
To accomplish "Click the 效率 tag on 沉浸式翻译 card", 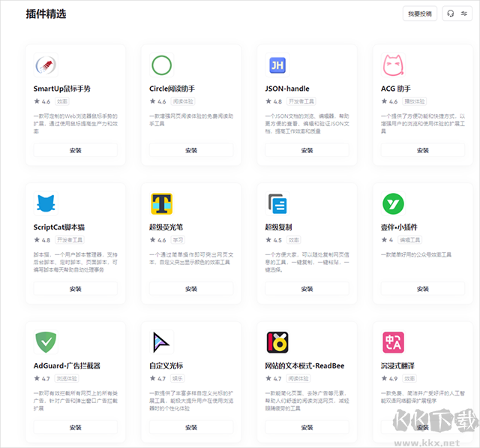I will coord(409,378).
